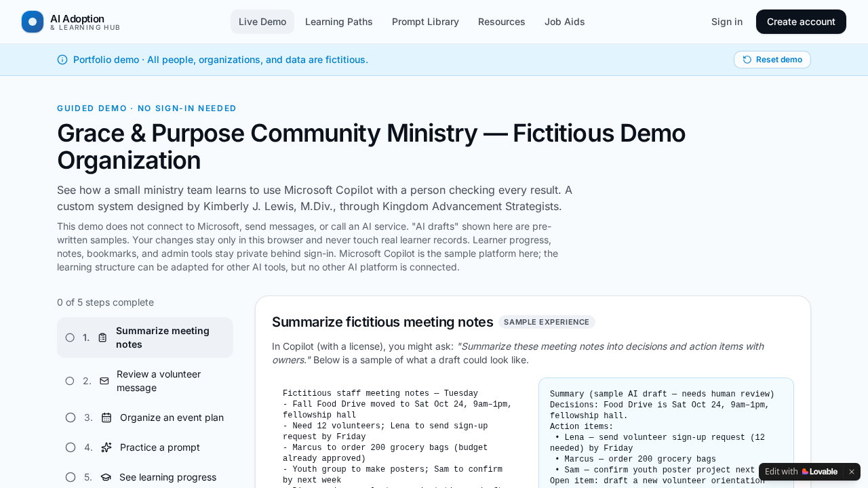Go to Learning Paths
Viewport: 868px width, 488px height.
pyautogui.click(x=339, y=22)
